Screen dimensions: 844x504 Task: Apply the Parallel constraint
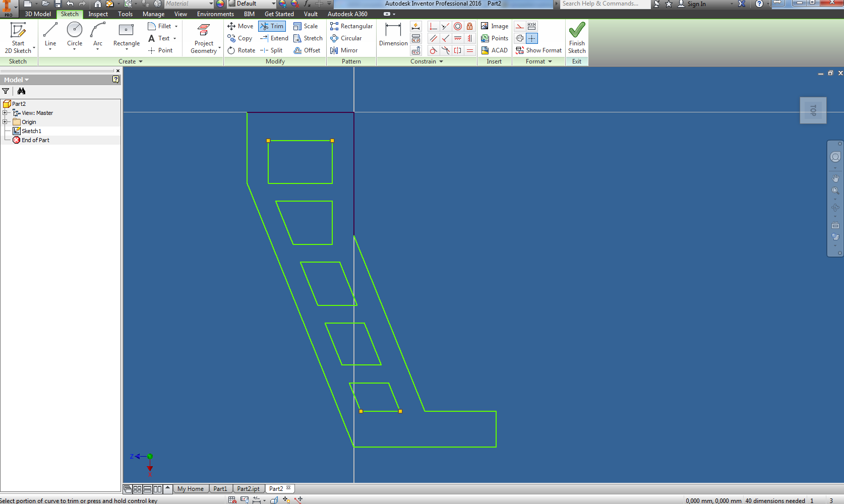pos(433,38)
